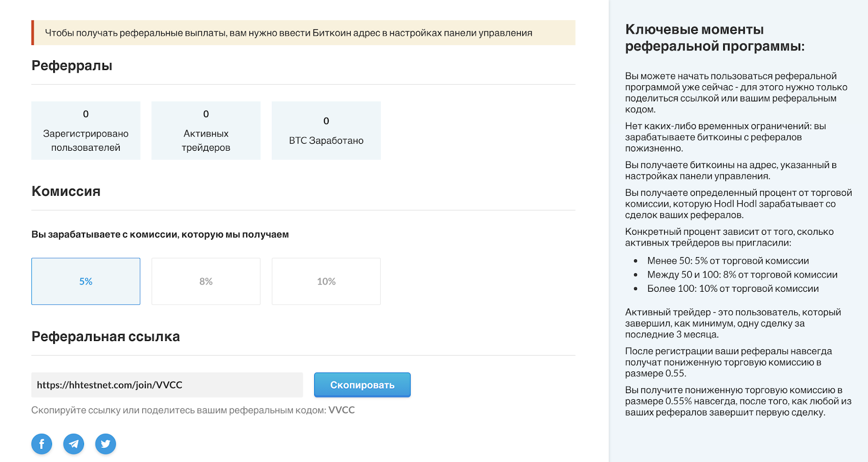Select the 5% commission tier
The height and width of the screenshot is (462, 868).
(x=86, y=281)
